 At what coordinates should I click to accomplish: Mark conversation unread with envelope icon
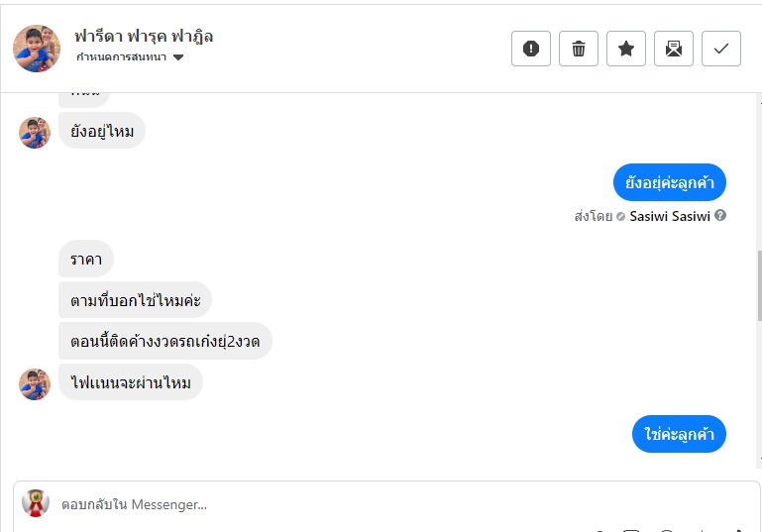tap(674, 49)
